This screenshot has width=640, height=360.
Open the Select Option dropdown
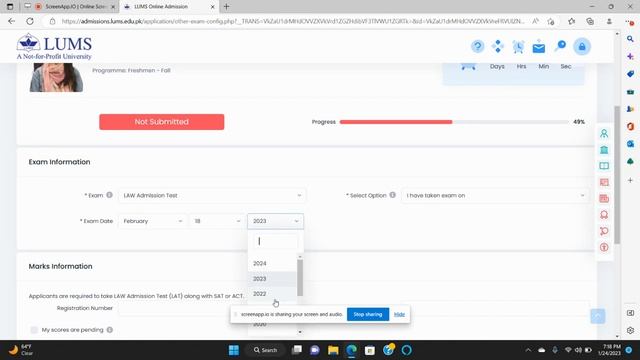pyautogui.click(x=495, y=196)
